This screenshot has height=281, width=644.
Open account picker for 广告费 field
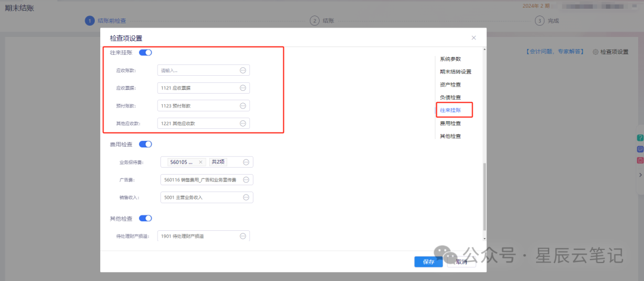point(246,180)
